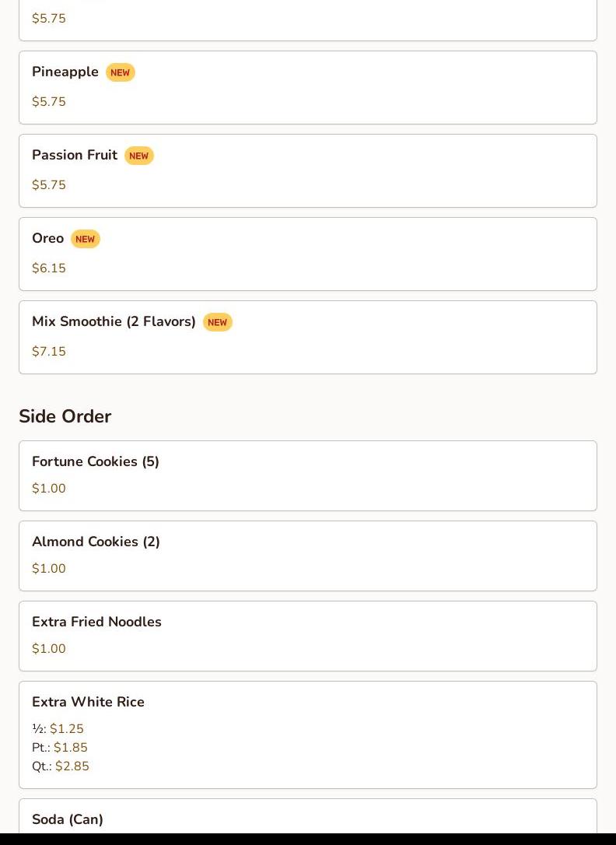Click the $6.15 Oreo price

point(49,268)
